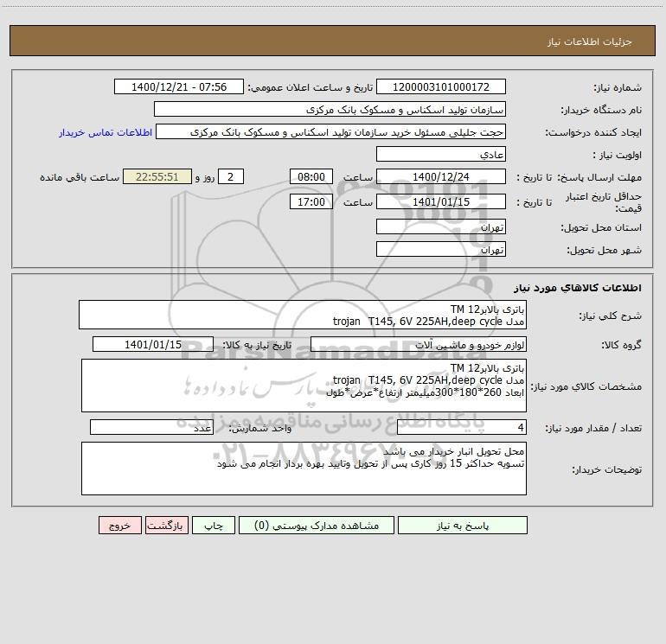Click delivery province field 'تهران'
The width and height of the screenshot is (666, 644).
pyautogui.click(x=441, y=226)
